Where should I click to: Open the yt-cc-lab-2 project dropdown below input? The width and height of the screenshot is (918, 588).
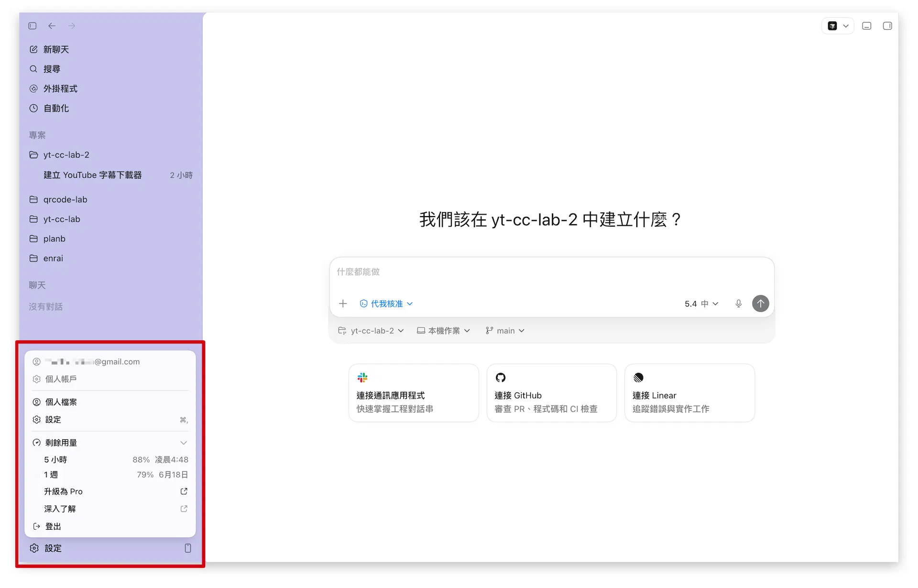[x=371, y=331]
